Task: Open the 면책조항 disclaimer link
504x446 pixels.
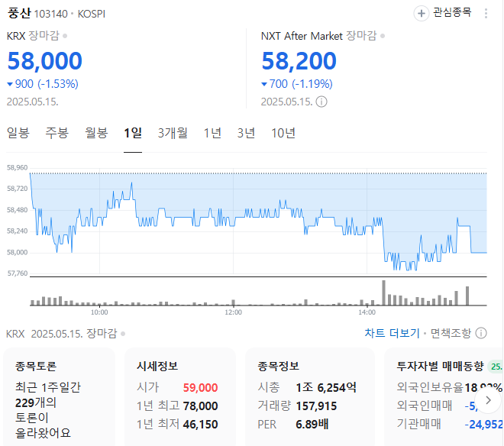Action: 451,333
